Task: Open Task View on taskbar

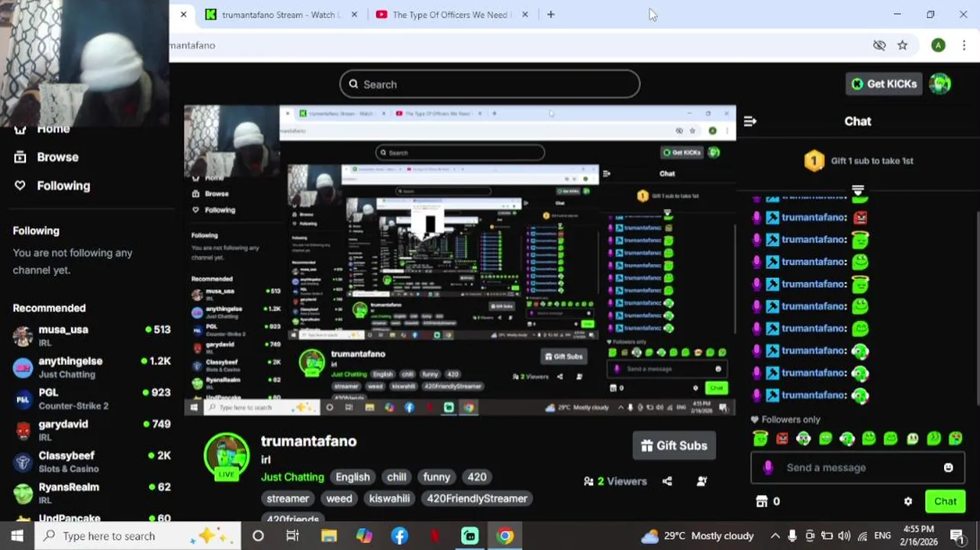Action: click(292, 536)
